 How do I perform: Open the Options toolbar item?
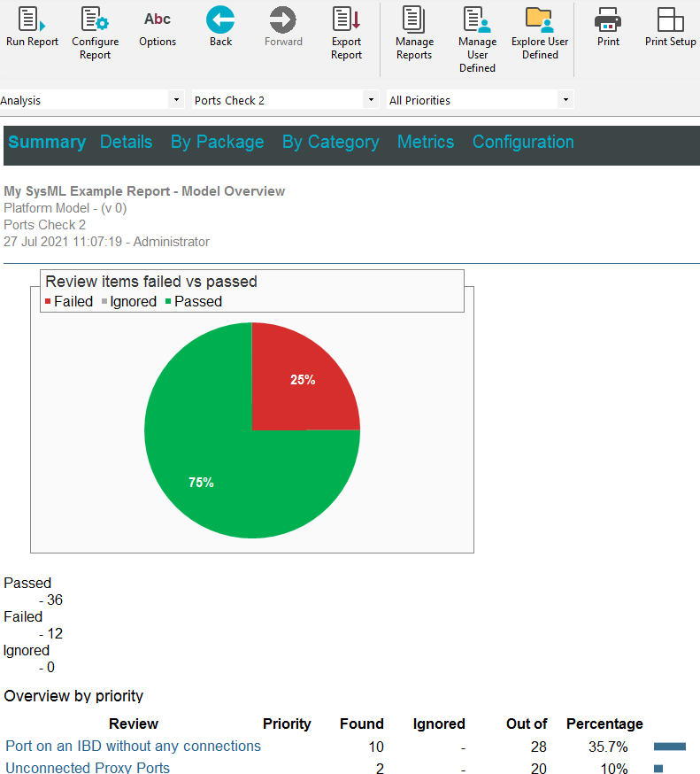(158, 19)
